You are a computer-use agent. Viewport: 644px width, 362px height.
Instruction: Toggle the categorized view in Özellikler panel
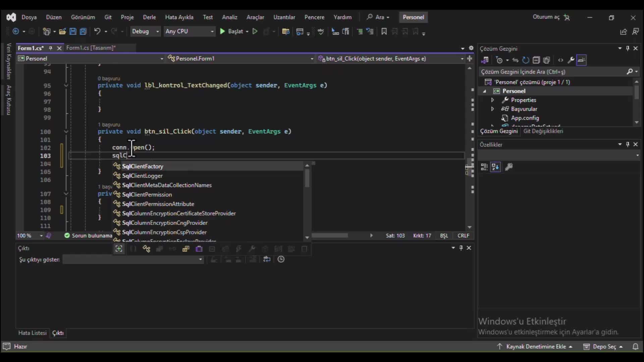(x=484, y=167)
